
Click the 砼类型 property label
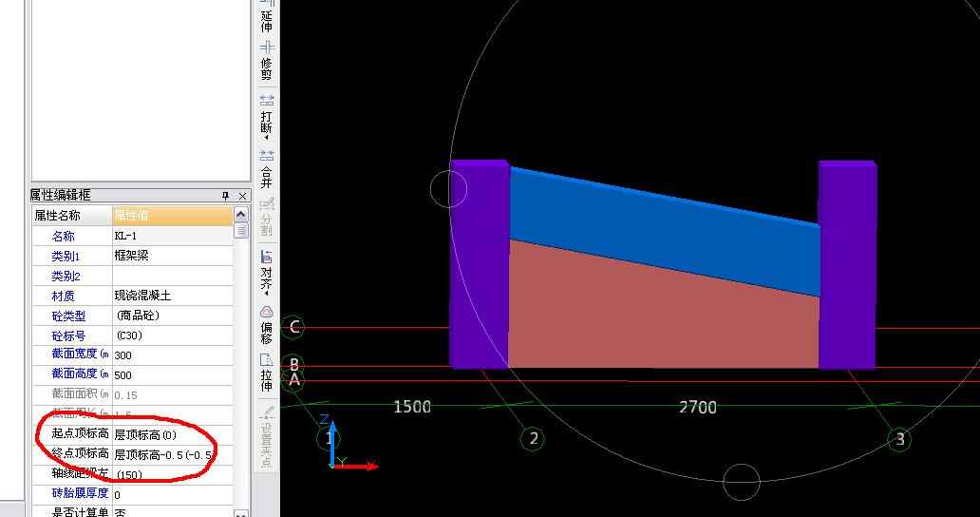pos(68,316)
